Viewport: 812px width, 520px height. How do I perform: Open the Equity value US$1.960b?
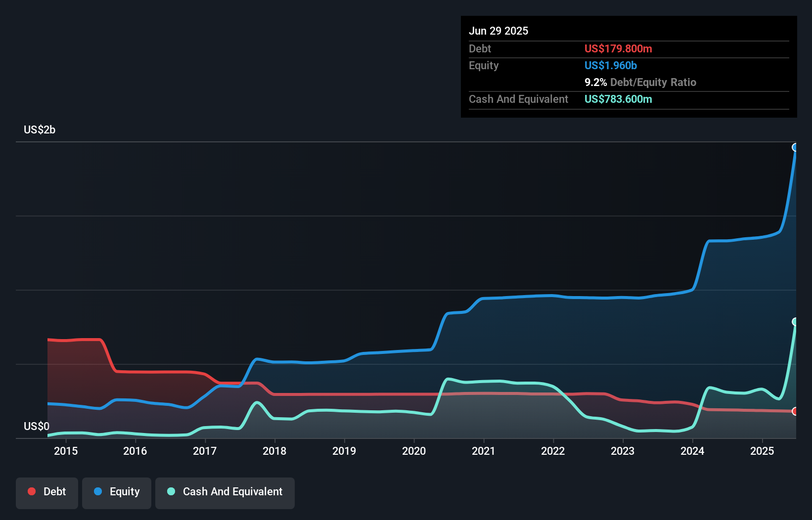[610, 65]
